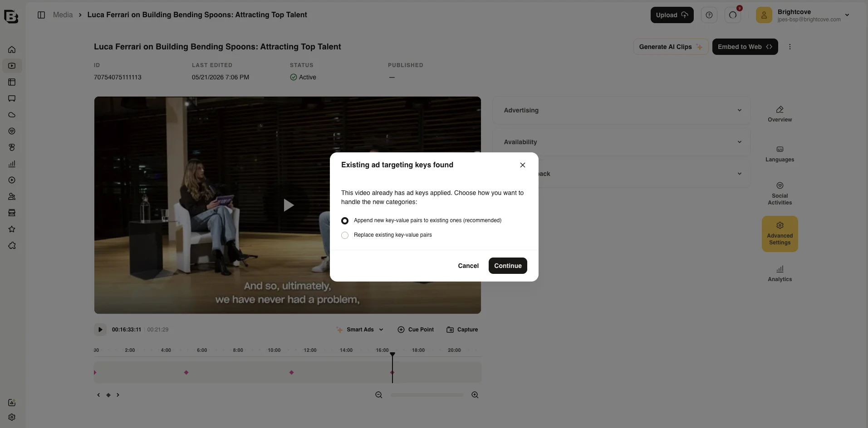
Task: Switch to the Analytics tab
Action: coord(780,273)
